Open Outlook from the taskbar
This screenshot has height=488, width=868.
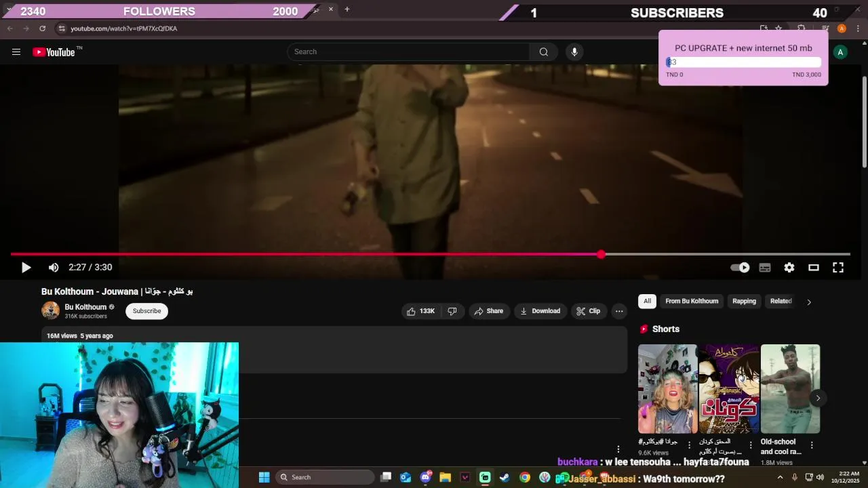tap(406, 477)
